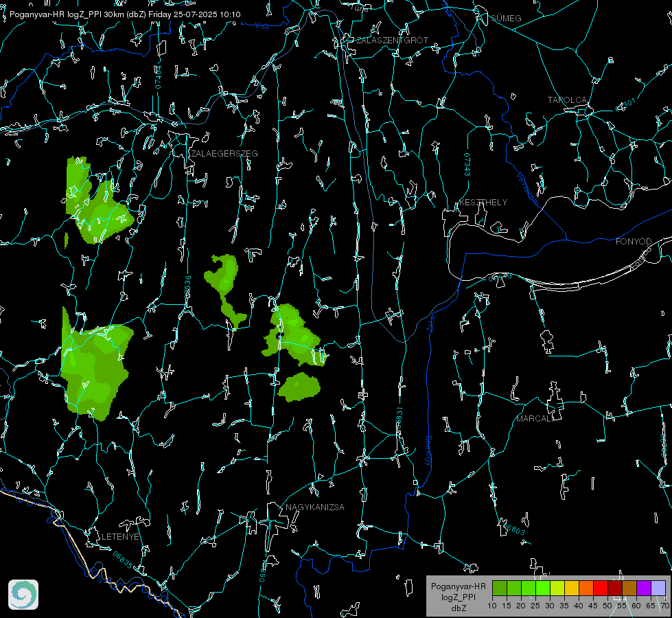Click the 07404 road number label

pyautogui.click(x=158, y=77)
